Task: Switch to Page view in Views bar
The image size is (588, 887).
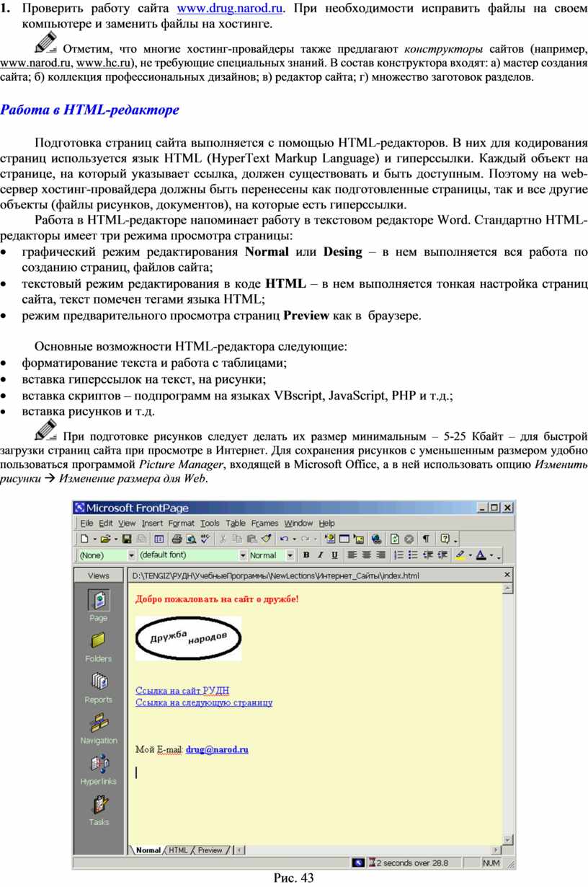Action: [x=99, y=606]
